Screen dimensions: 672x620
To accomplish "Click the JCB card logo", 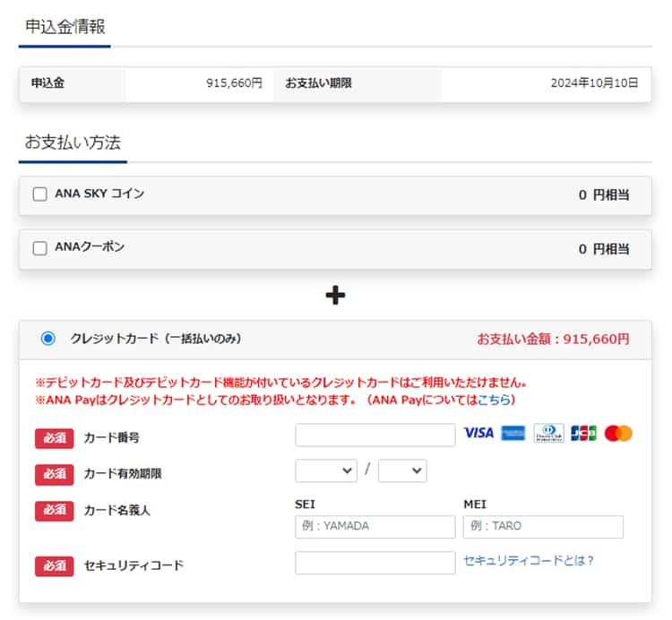I will pos(583,434).
